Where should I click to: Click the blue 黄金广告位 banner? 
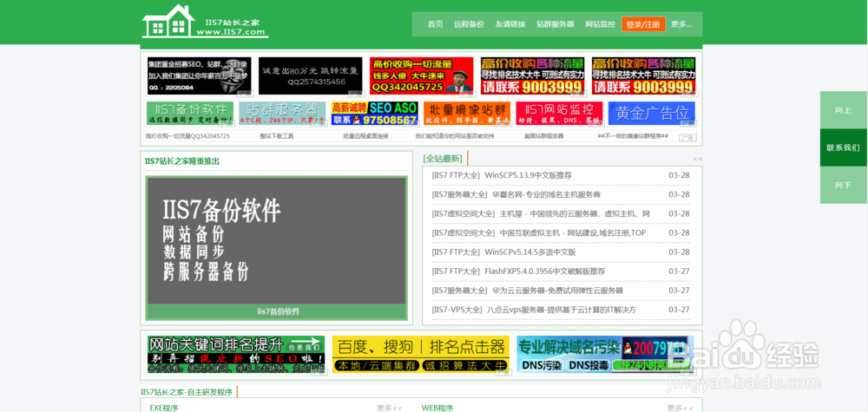[x=652, y=114]
